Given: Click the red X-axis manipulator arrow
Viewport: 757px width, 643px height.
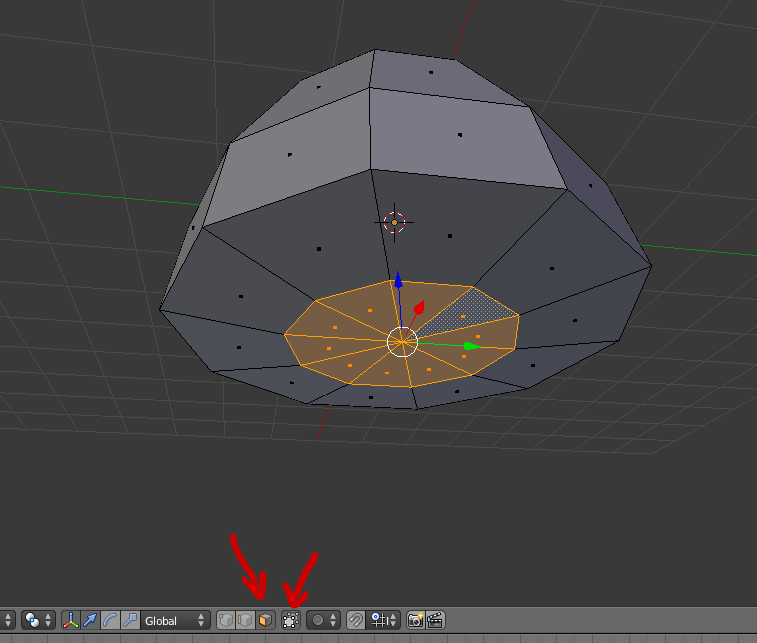Looking at the screenshot, I should click(419, 308).
